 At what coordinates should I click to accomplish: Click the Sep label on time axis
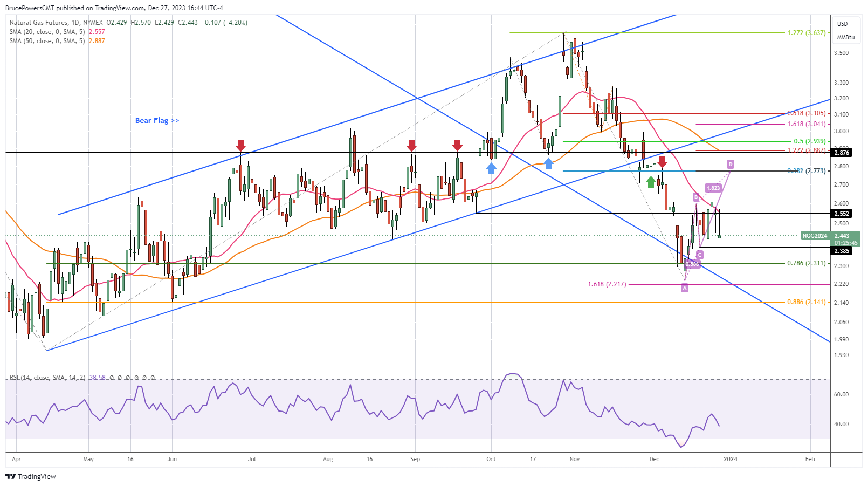coord(415,460)
